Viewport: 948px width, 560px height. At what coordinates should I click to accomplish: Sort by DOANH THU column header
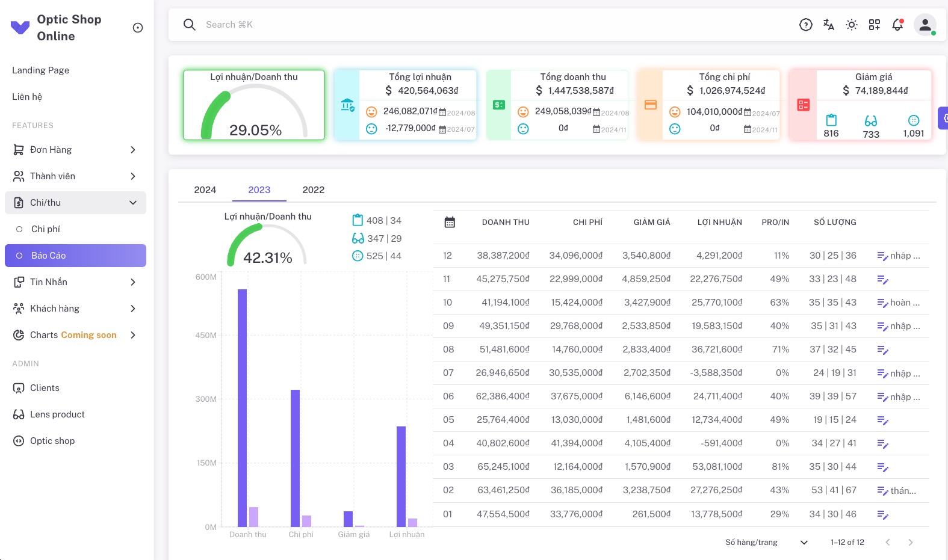coord(506,223)
